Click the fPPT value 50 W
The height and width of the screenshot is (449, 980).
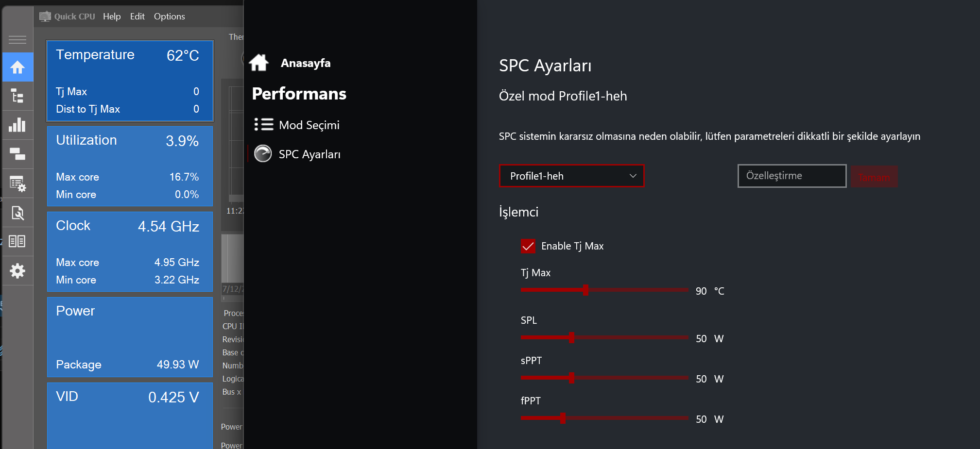coord(710,419)
